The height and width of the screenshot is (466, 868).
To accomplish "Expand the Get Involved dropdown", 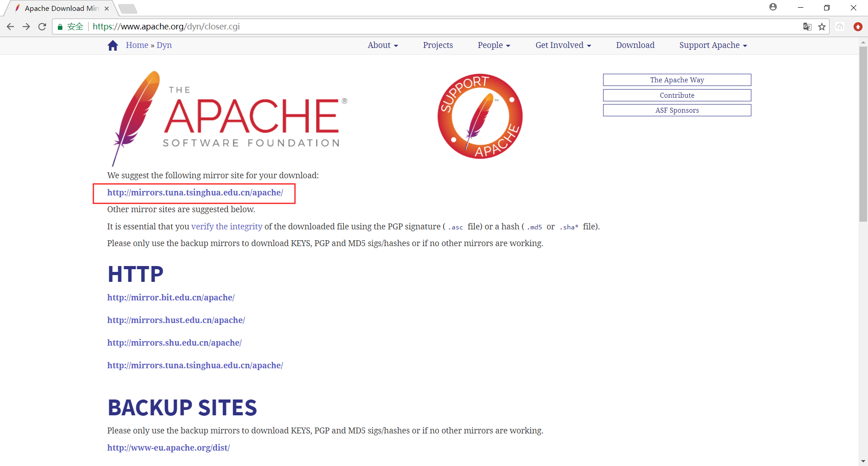I will tap(563, 45).
